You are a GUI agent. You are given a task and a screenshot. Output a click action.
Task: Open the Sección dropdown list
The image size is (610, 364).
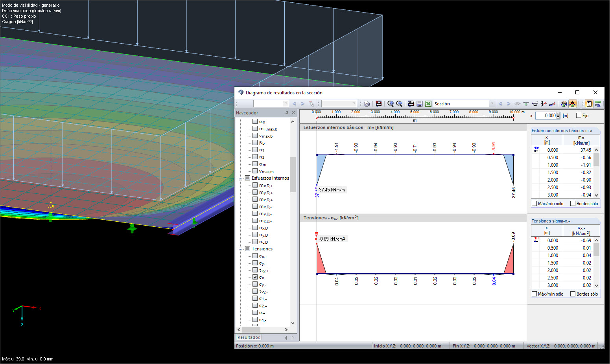point(492,104)
